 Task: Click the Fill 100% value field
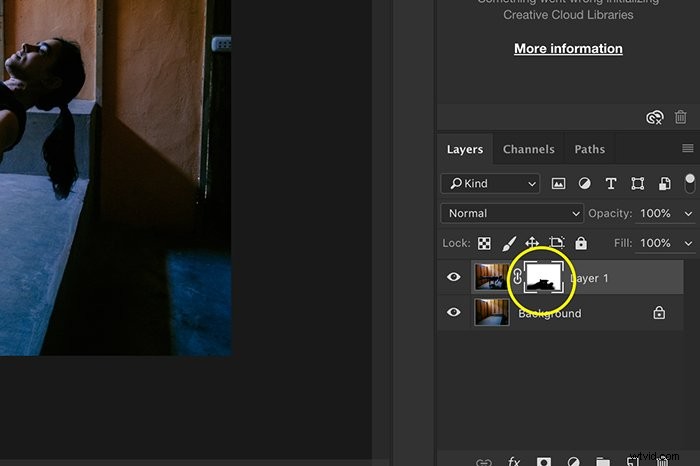coord(655,243)
